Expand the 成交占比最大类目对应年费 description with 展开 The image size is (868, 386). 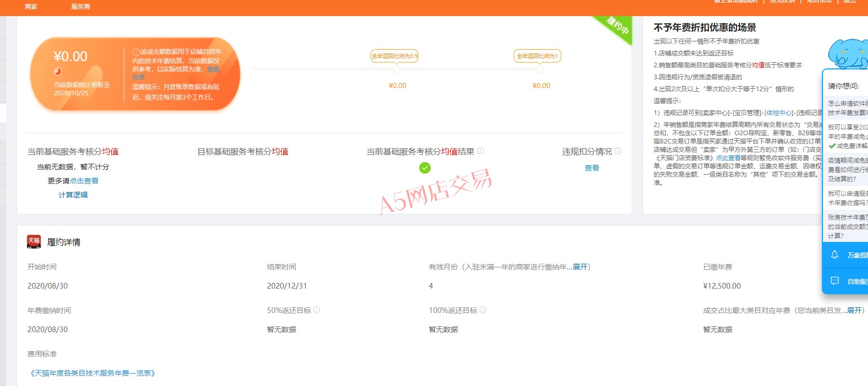coord(855,310)
